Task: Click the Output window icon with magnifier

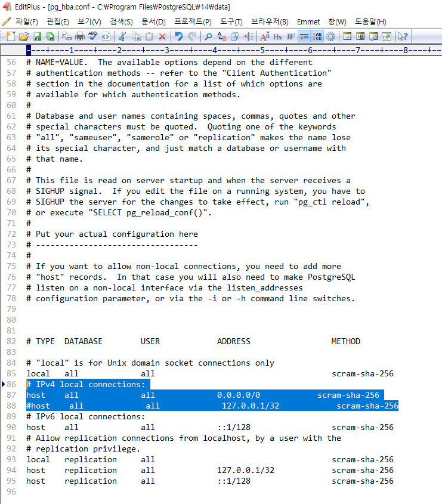Action: pyautogui.click(x=373, y=36)
